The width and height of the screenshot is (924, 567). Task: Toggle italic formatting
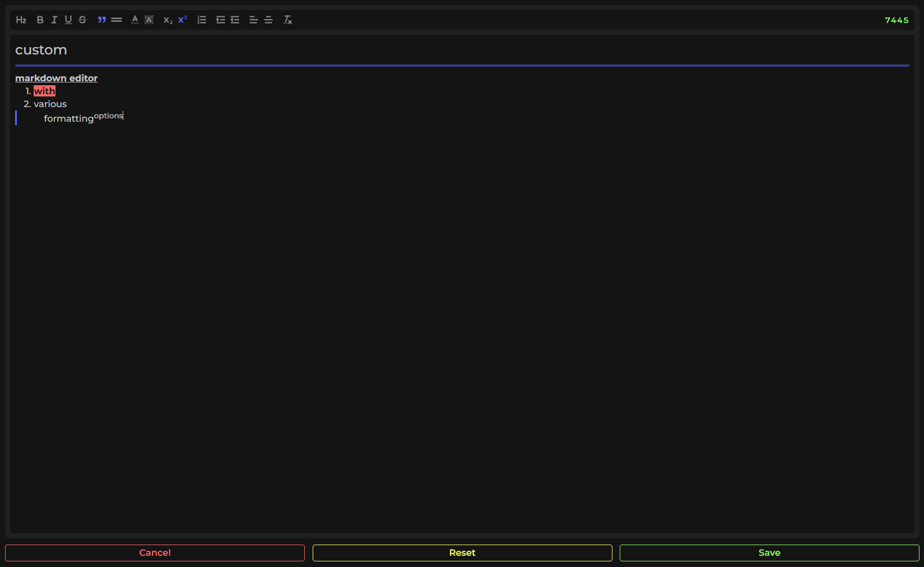click(54, 19)
